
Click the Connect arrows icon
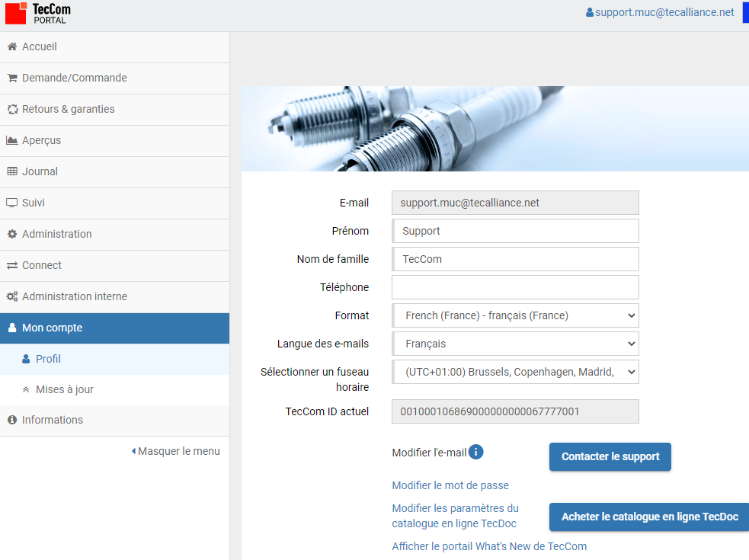point(11,265)
